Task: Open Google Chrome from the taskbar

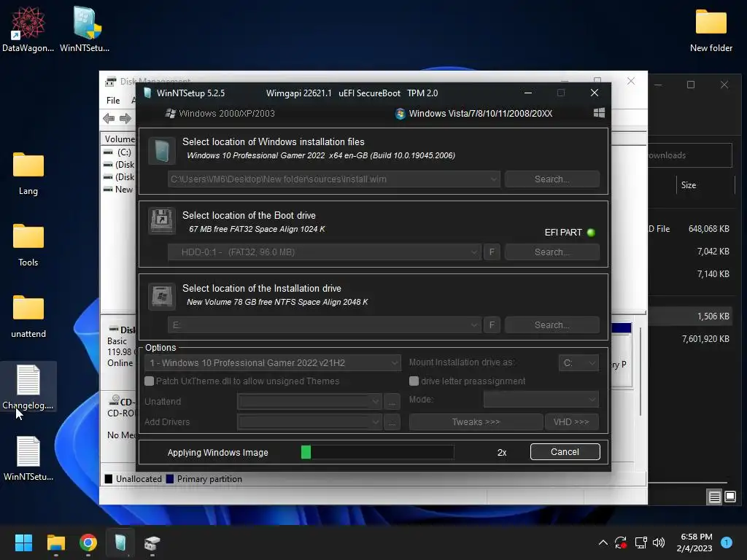Action: pyautogui.click(x=88, y=542)
